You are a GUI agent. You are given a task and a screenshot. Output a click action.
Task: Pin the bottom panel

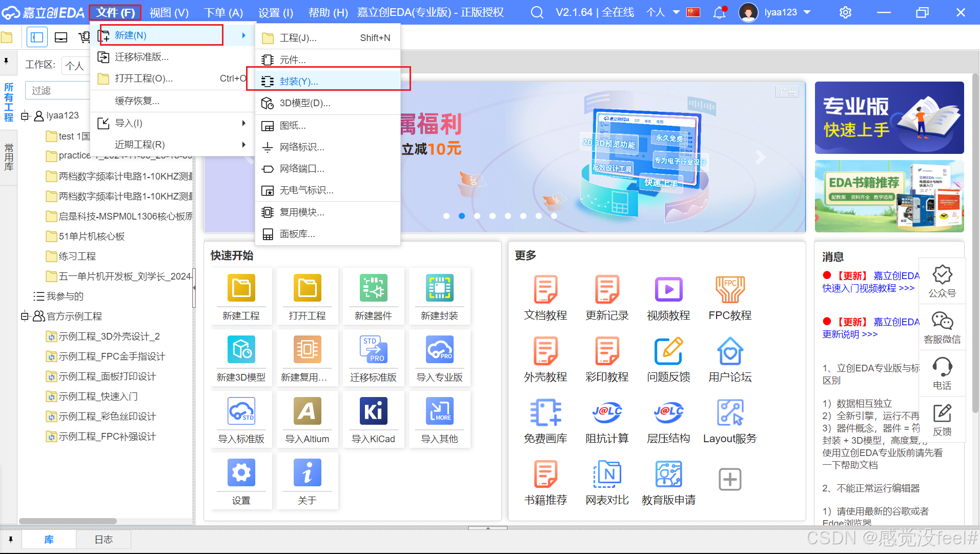pos(11,539)
